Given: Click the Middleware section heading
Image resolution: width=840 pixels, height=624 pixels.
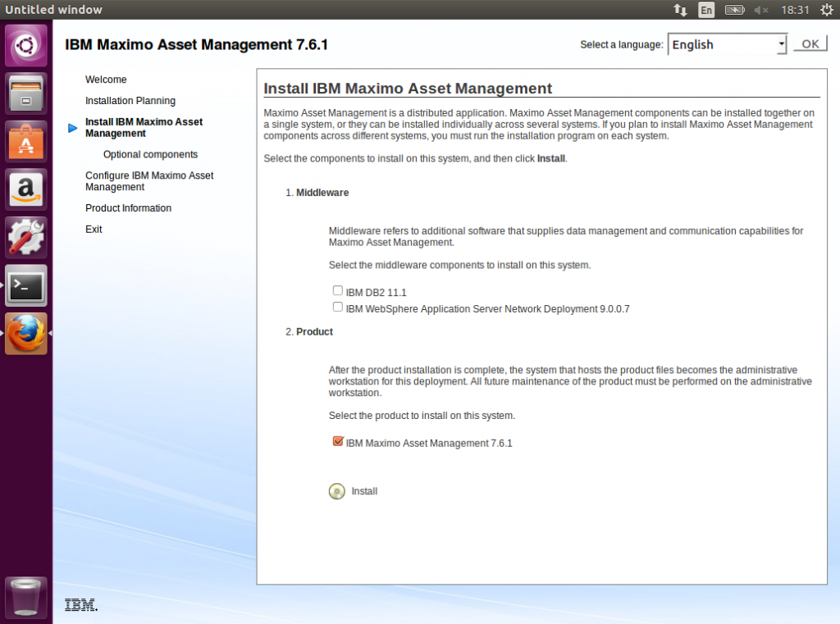Looking at the screenshot, I should coord(322,193).
